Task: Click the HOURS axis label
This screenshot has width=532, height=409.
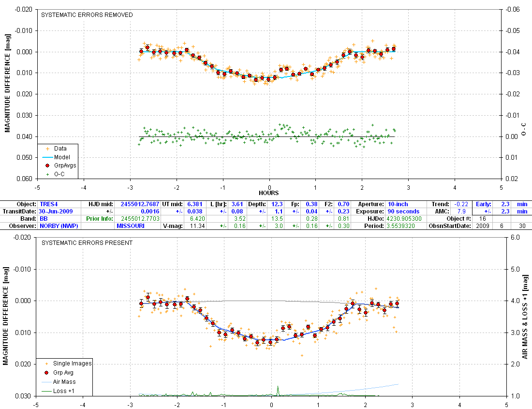Action: pos(268,193)
